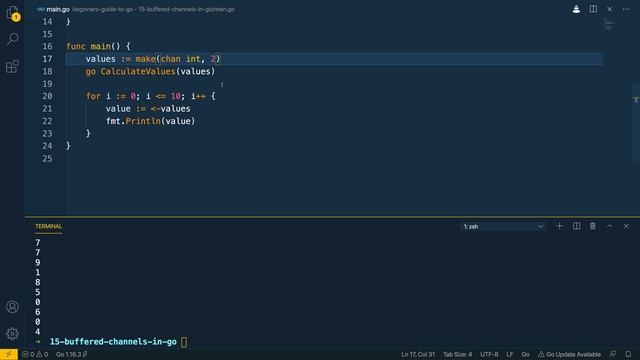Open the Search view in the activity bar

(x=12, y=39)
